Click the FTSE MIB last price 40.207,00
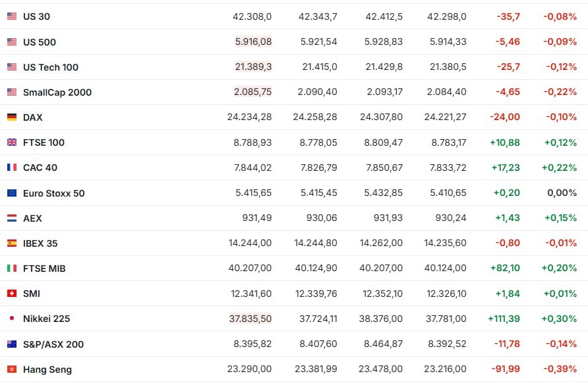The height and width of the screenshot is (382, 588). coord(250,268)
